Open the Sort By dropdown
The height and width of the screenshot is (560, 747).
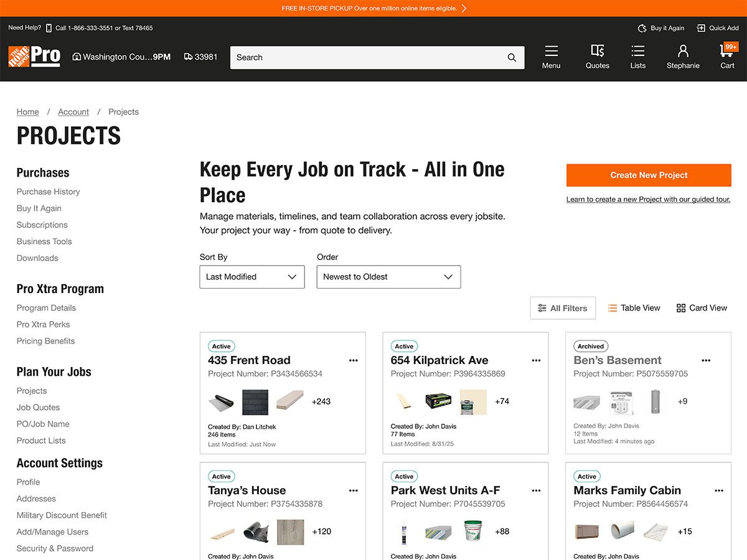click(x=251, y=276)
